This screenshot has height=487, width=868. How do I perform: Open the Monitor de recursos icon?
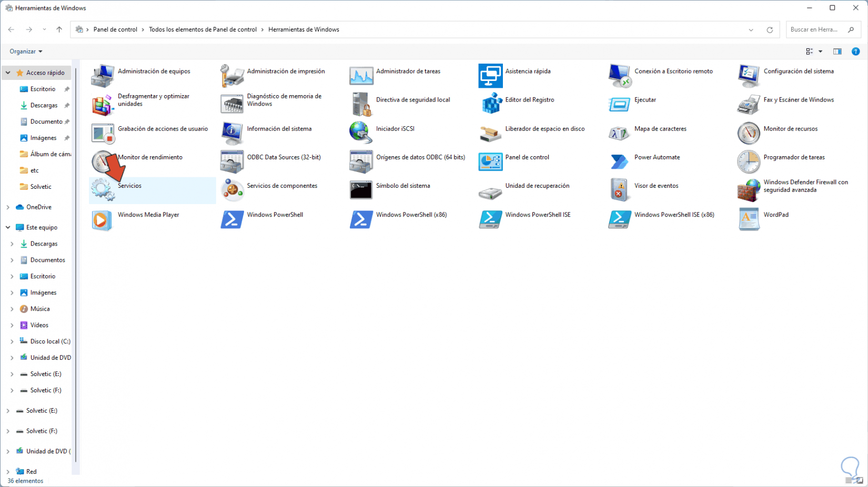click(x=749, y=133)
